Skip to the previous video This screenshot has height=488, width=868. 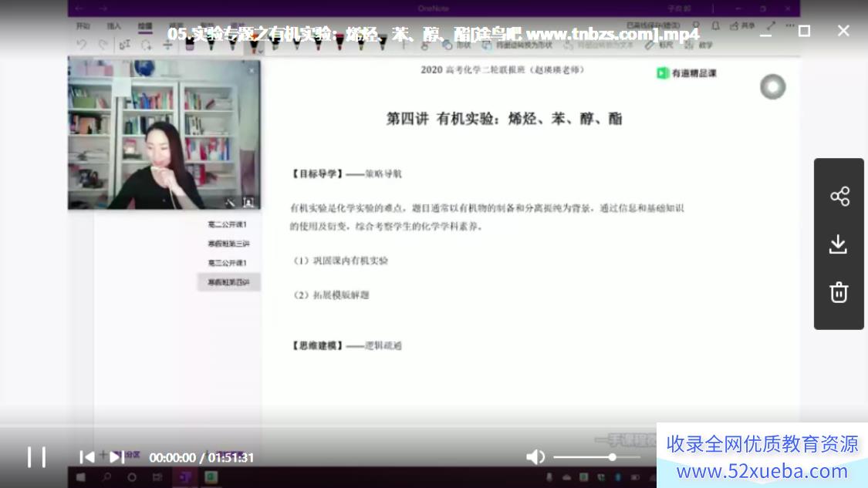[x=87, y=457]
